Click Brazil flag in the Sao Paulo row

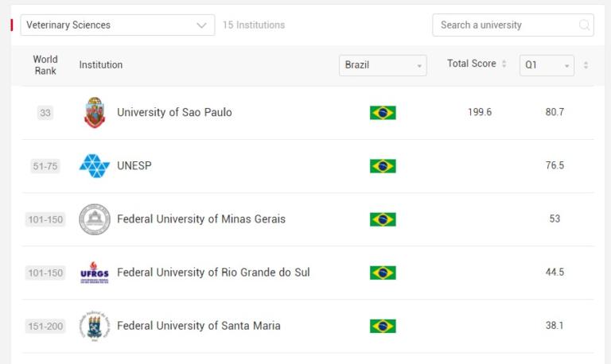pos(383,113)
